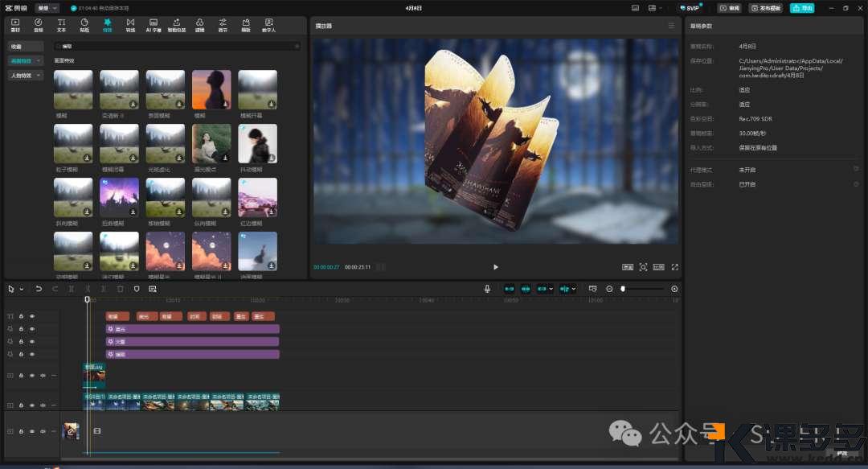Adjust the timeline zoom slider

(x=624, y=289)
